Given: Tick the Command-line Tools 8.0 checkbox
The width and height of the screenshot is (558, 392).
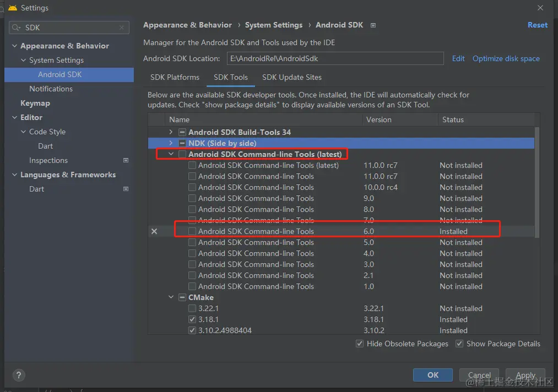Looking at the screenshot, I should tap(192, 209).
